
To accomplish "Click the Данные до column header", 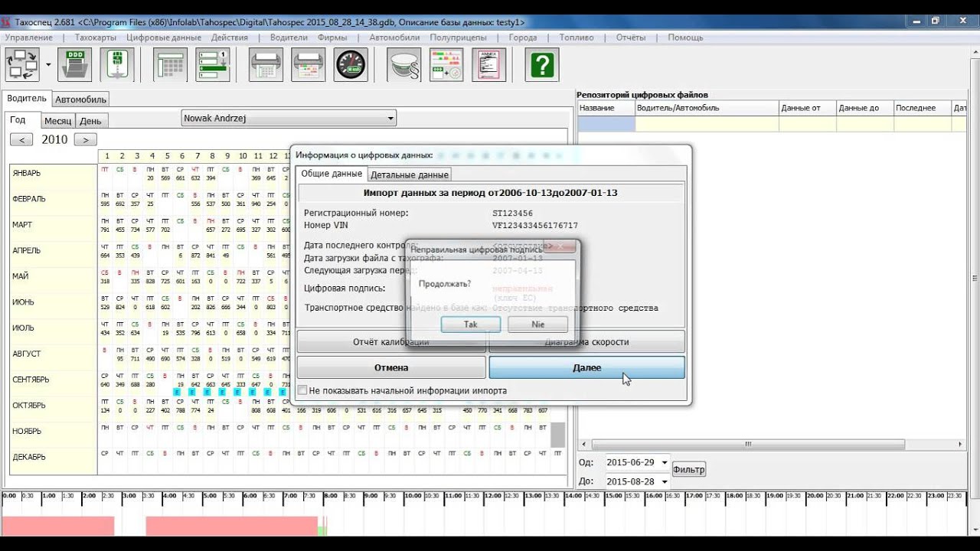I will (x=865, y=108).
